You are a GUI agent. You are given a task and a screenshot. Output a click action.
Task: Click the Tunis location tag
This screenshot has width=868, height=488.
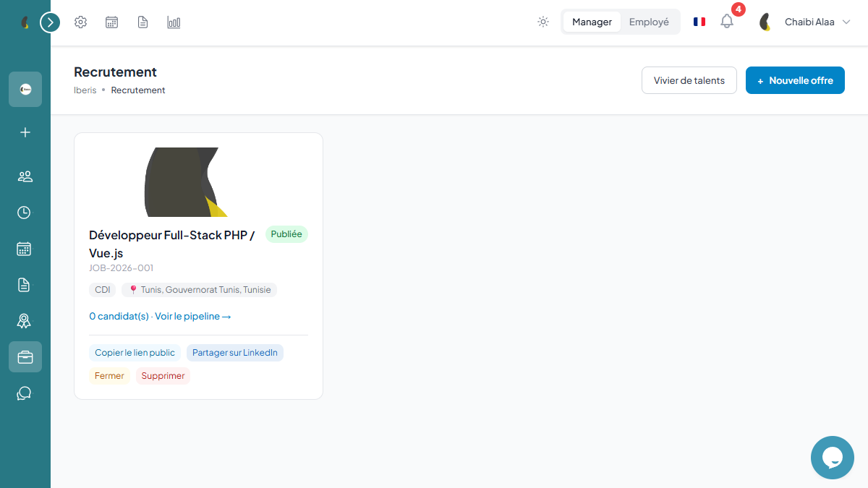click(199, 290)
